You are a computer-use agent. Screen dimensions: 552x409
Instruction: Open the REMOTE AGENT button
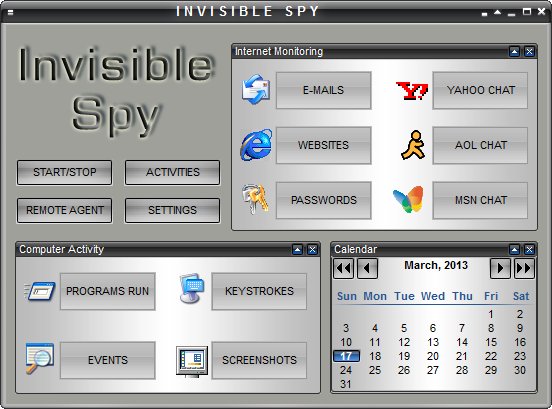tap(64, 210)
